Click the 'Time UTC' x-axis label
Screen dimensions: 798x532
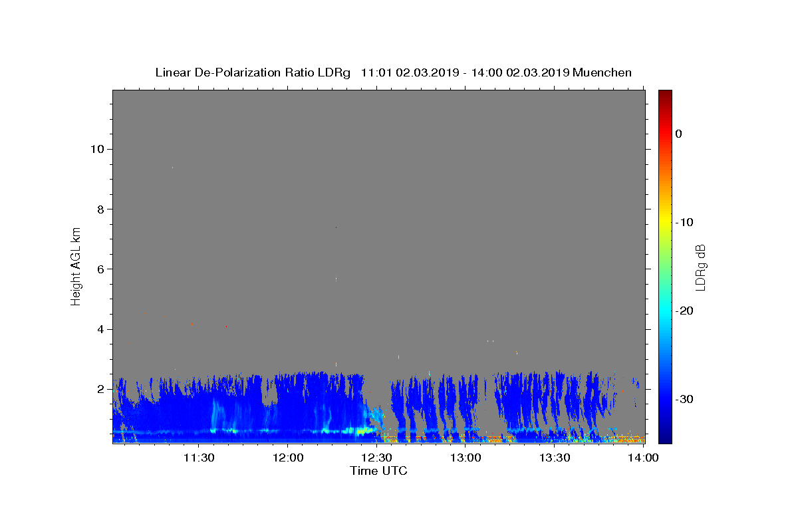378,471
